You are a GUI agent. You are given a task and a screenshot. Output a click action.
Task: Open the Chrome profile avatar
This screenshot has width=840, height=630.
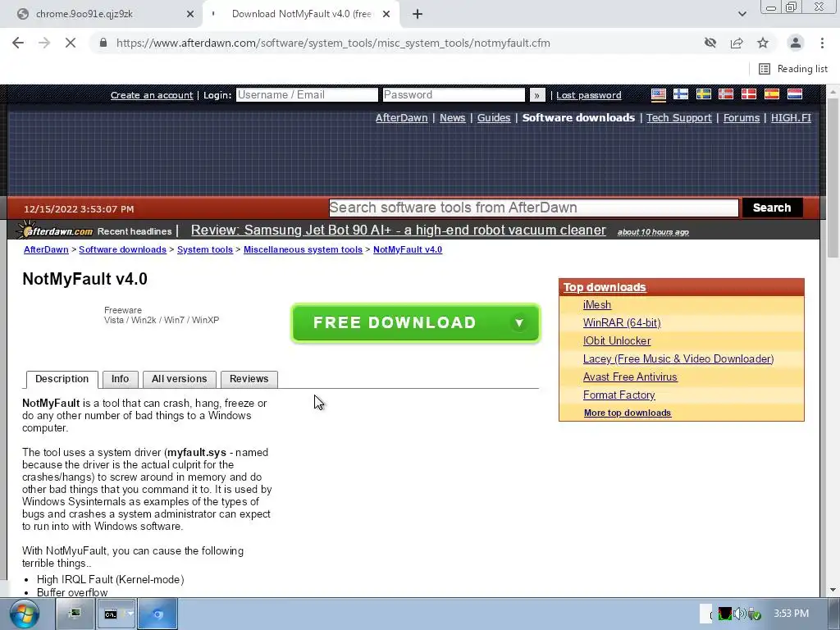pos(796,43)
